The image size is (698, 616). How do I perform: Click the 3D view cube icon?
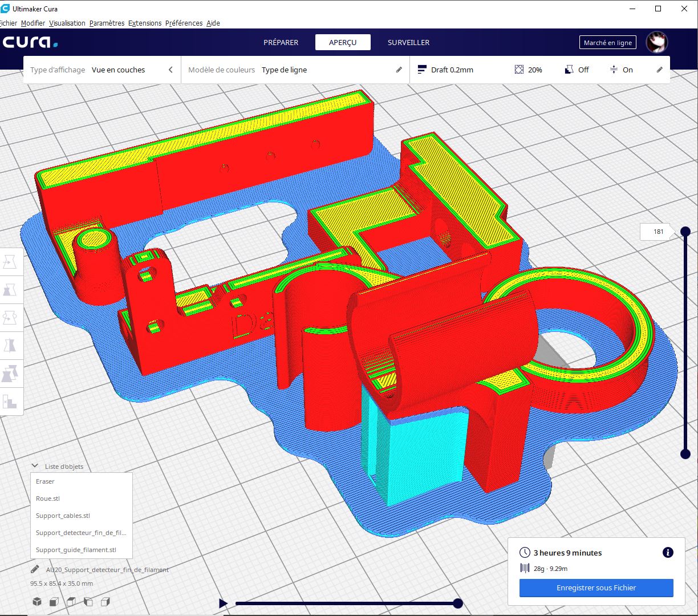[x=37, y=602]
